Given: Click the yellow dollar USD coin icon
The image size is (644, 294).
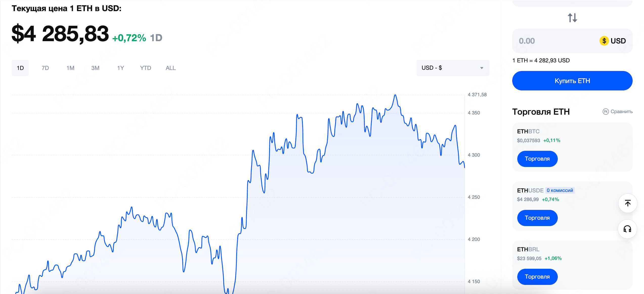Looking at the screenshot, I should click(604, 41).
